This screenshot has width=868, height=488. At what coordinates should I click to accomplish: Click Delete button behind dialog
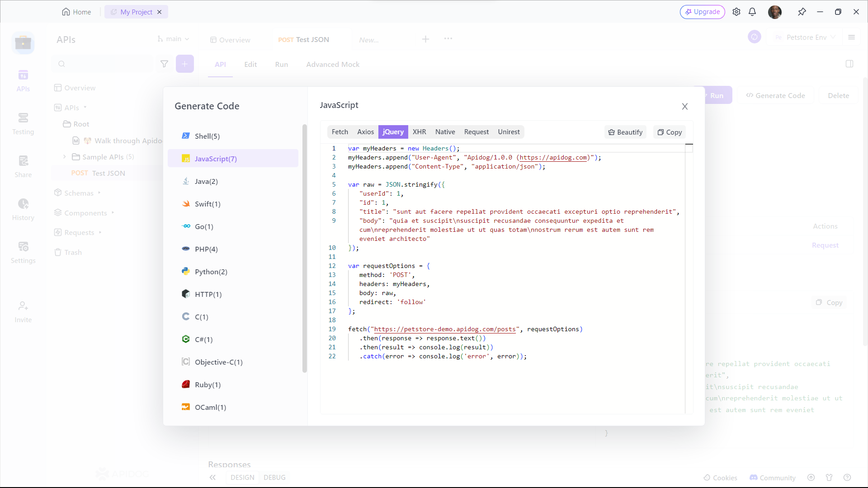click(838, 95)
